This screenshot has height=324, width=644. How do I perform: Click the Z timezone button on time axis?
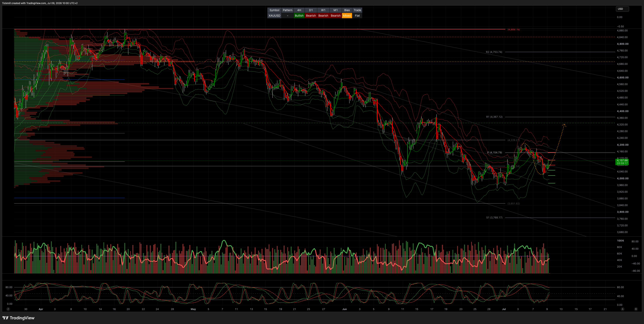pos(8,309)
